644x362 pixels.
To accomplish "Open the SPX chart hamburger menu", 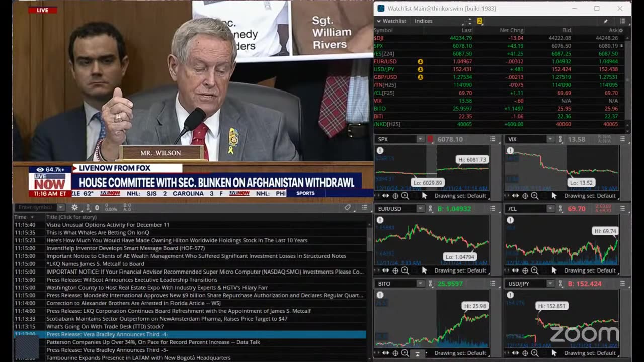I will [x=493, y=139].
